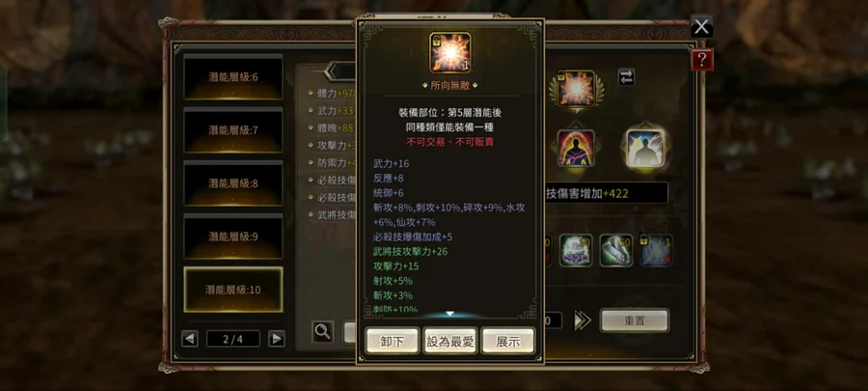Open the red question mark help icon

(702, 60)
